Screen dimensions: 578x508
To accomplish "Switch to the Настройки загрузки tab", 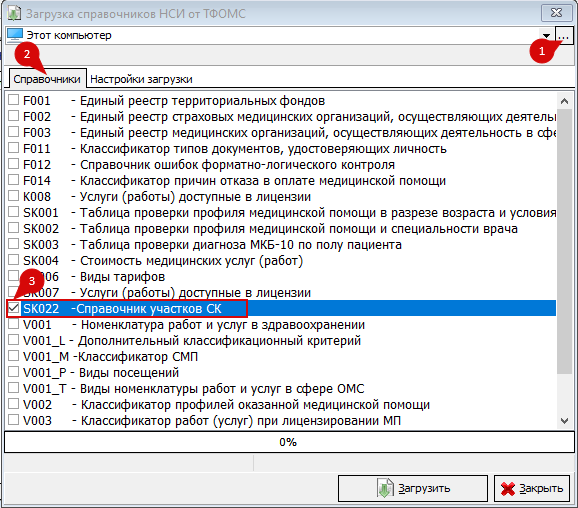I will click(141, 79).
